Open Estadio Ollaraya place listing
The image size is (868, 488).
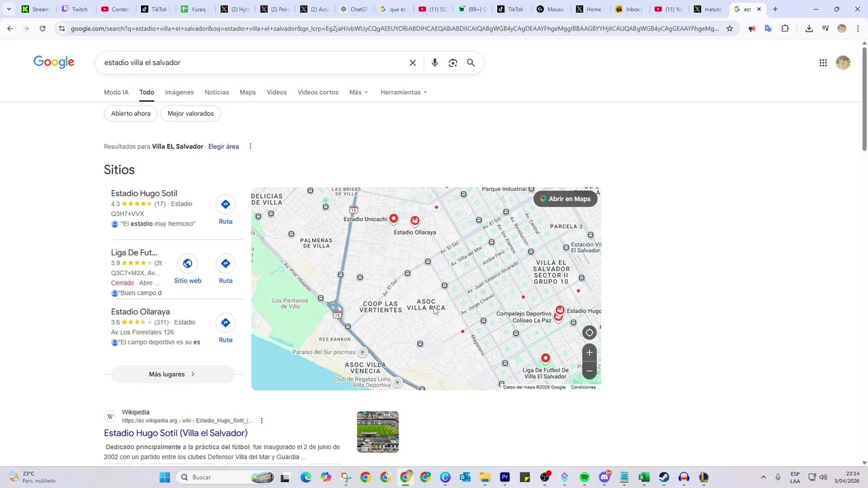[x=140, y=312]
